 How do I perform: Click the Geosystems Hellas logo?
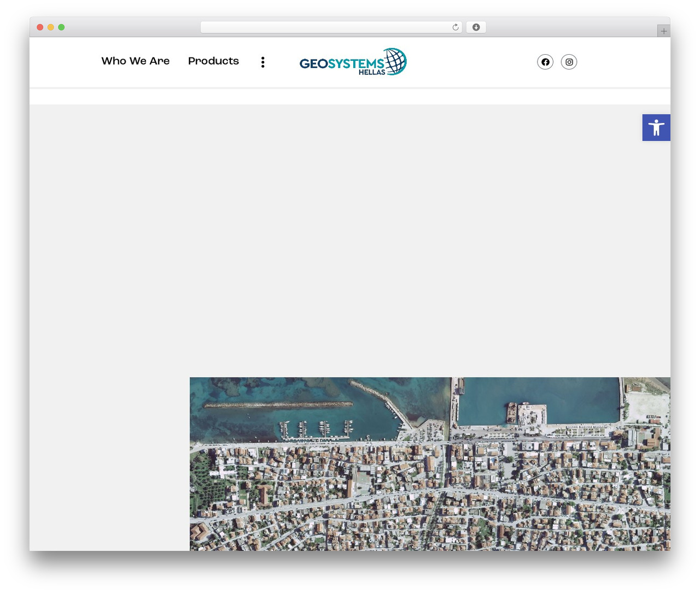[x=353, y=62]
